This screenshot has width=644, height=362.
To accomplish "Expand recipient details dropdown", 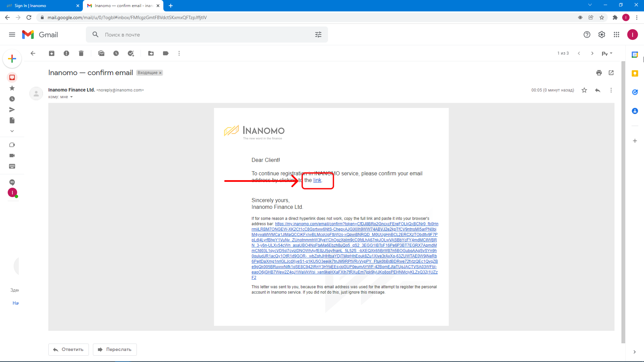I will click(71, 97).
